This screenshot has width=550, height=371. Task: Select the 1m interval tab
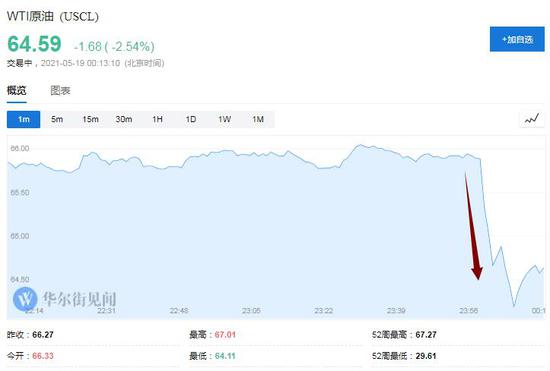(x=24, y=119)
